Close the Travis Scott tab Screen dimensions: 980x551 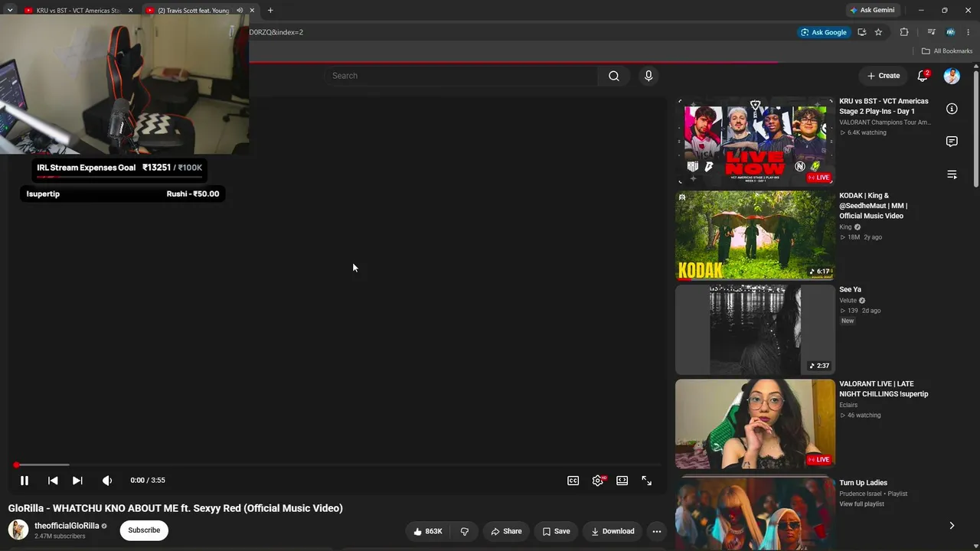tap(252, 11)
